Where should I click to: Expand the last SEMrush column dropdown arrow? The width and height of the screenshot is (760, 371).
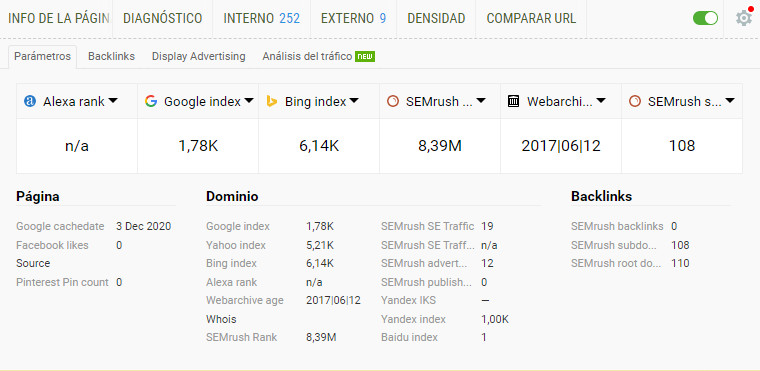point(730,101)
